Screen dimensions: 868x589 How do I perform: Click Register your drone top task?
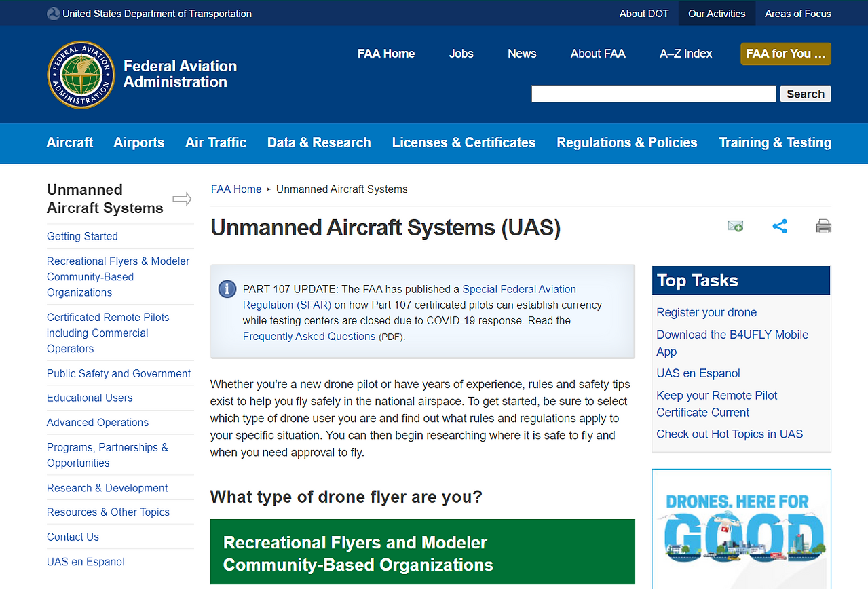tap(706, 312)
